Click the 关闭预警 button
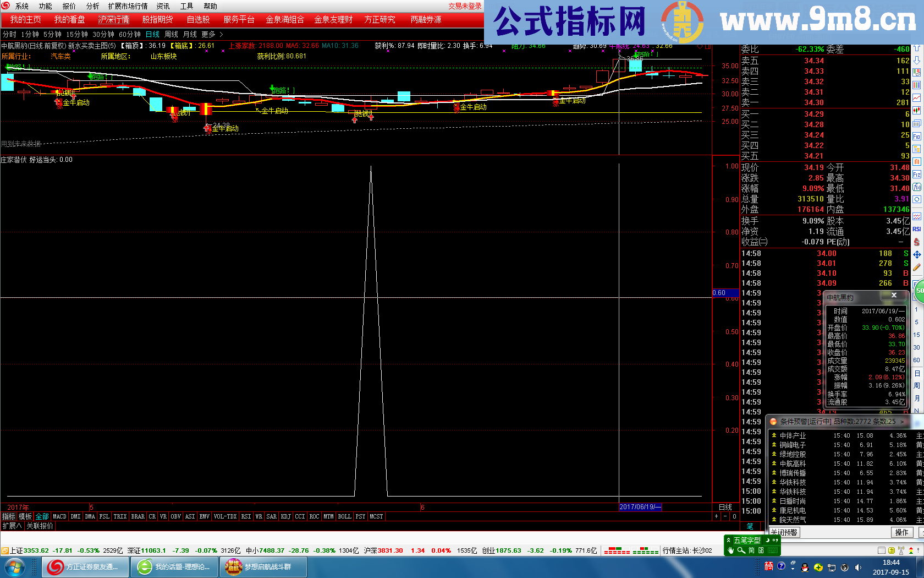This screenshot has width=924, height=578. point(784,532)
